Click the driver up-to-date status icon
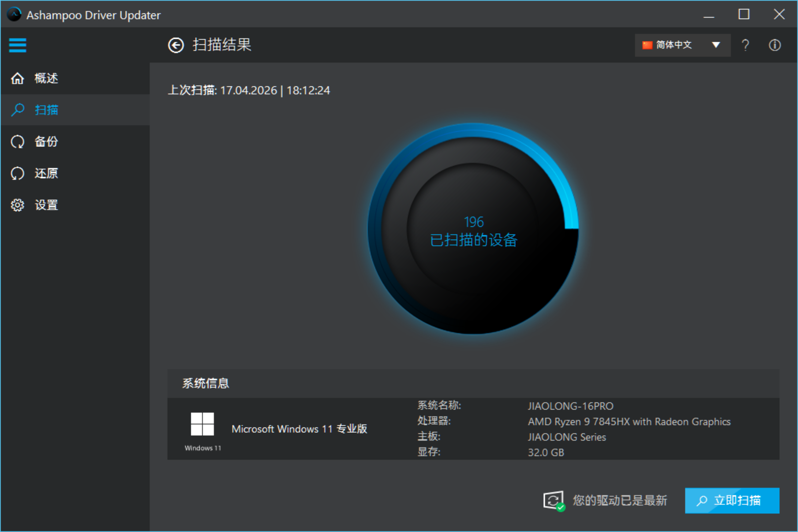This screenshot has width=798, height=532. (554, 501)
